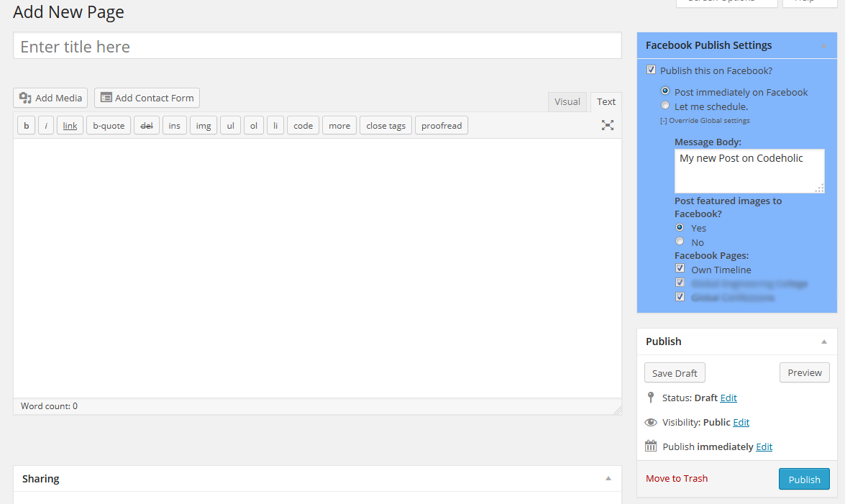
Task: Select Yes for posting featured images
Action: point(680,227)
